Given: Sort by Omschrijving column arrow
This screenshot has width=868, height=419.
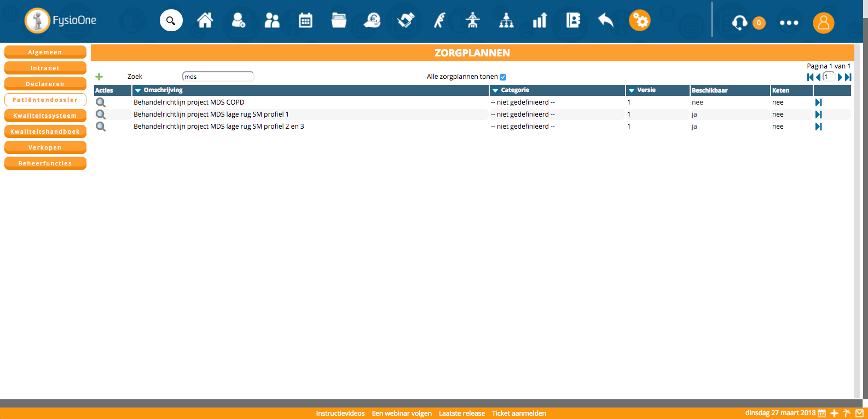Looking at the screenshot, I should click(x=138, y=90).
